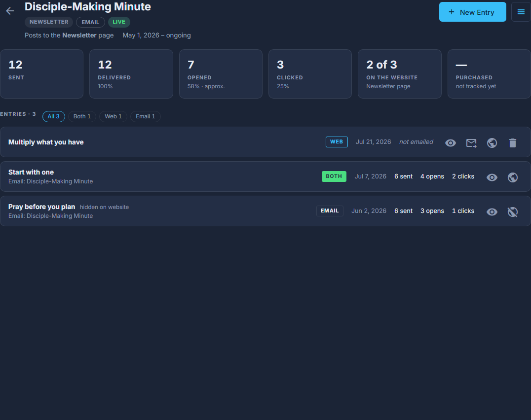This screenshot has height=420, width=531.
Task: Preview the 'Start with one' entry
Action: pyautogui.click(x=492, y=177)
